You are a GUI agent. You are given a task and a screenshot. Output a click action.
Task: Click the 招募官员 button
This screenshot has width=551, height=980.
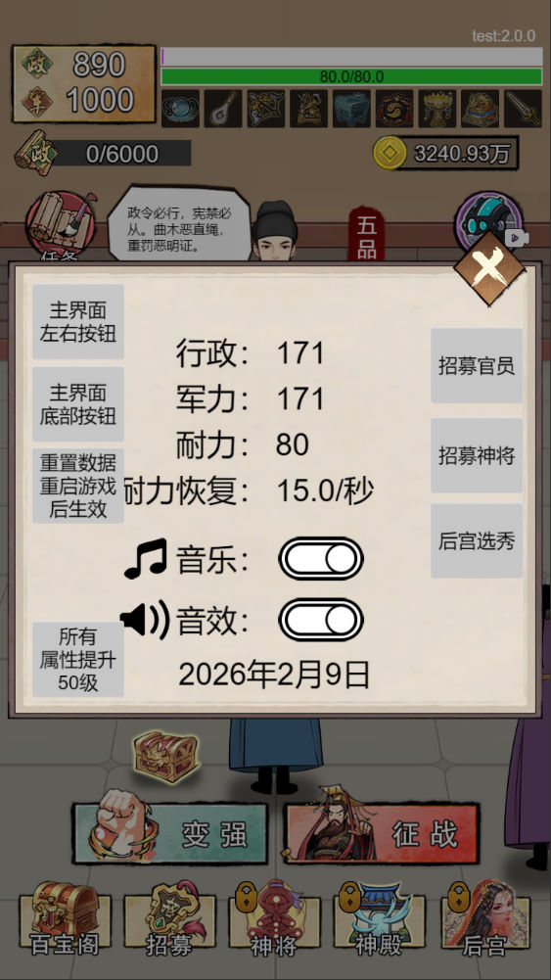click(x=477, y=365)
